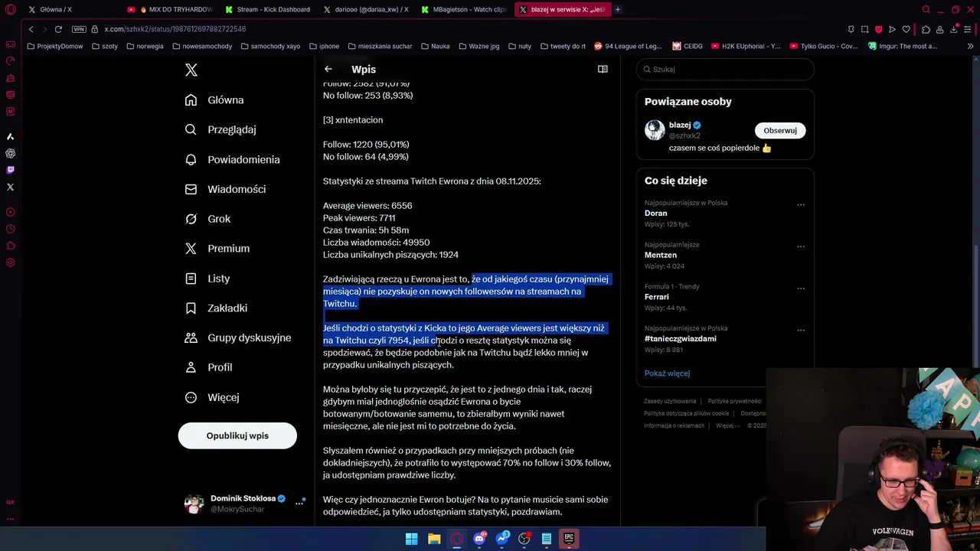Open Windows Start menu

(x=411, y=539)
